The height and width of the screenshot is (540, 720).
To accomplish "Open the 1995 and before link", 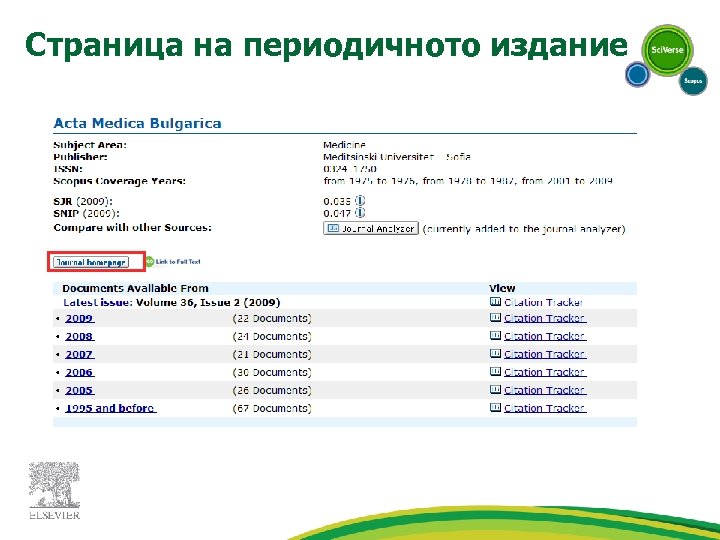I will tap(110, 408).
